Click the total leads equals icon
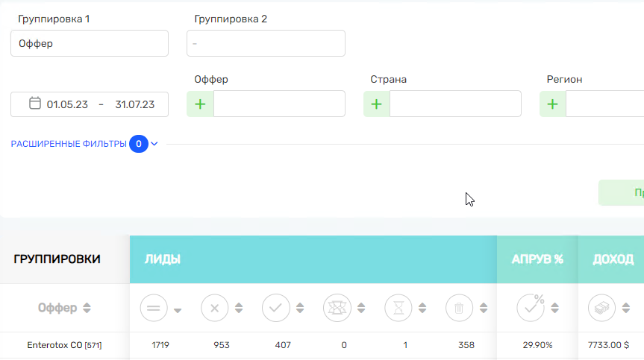 point(154,308)
